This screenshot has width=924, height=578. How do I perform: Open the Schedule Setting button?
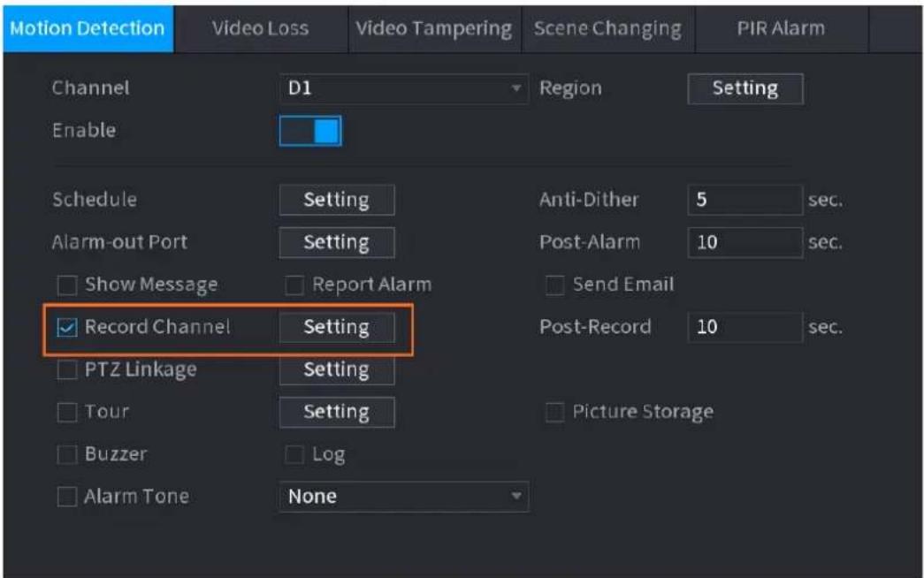coord(337,200)
